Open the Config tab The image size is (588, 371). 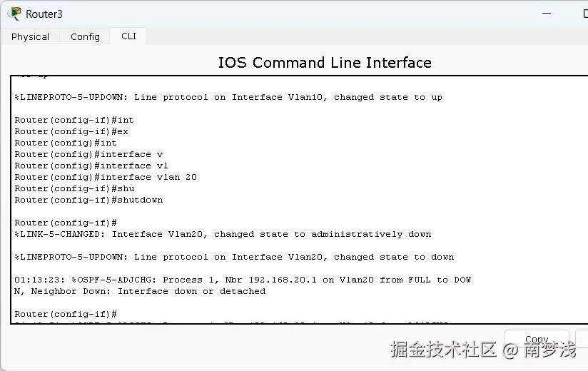tap(85, 36)
